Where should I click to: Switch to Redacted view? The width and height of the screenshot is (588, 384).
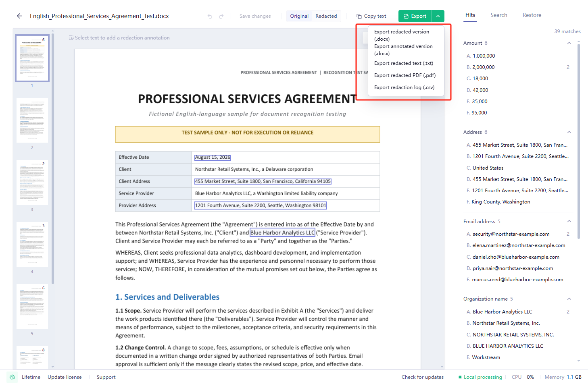coord(326,16)
